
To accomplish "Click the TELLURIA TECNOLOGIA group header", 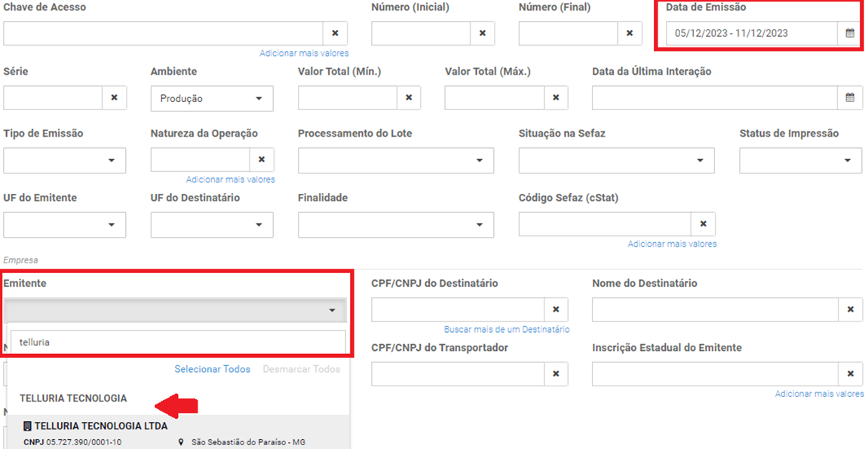I will pyautogui.click(x=73, y=398).
